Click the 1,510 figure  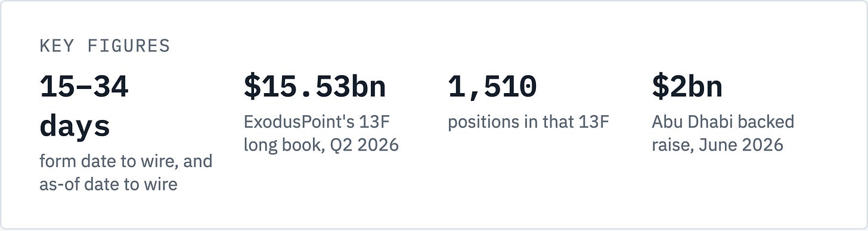[492, 87]
